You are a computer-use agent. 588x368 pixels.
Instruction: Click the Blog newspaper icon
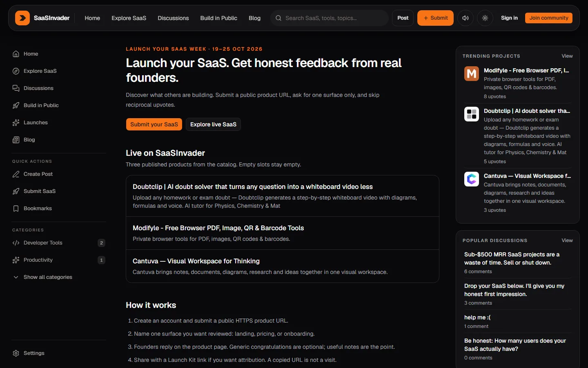[16, 140]
